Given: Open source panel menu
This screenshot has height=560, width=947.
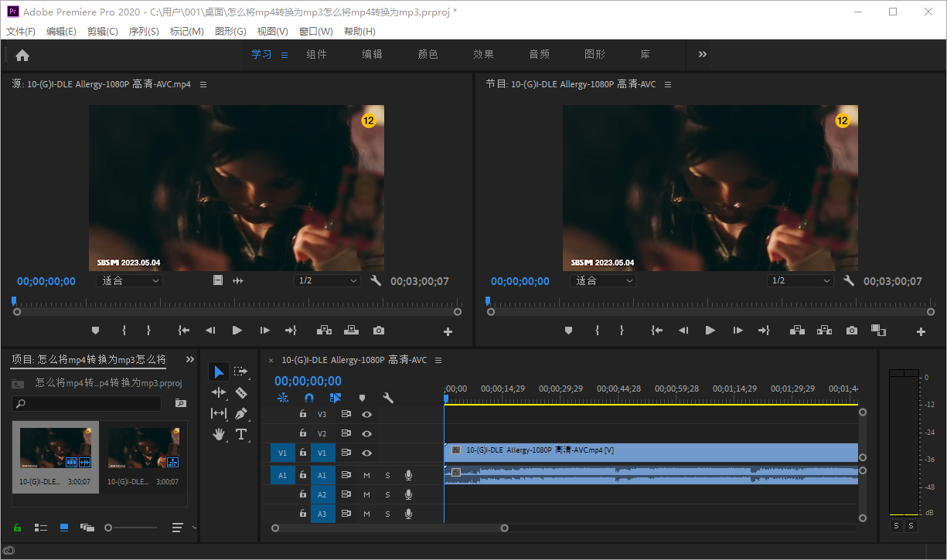Looking at the screenshot, I should tap(203, 84).
